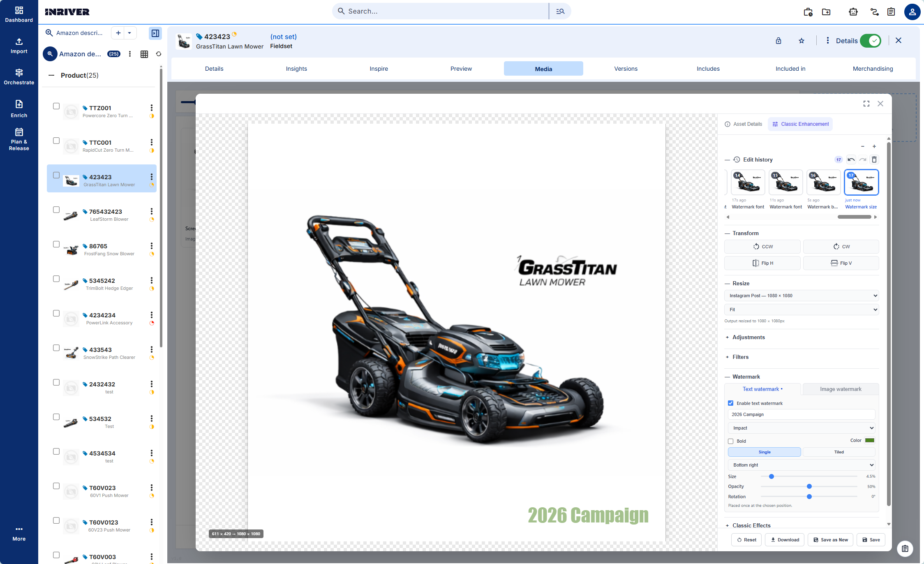The height and width of the screenshot is (564, 924).
Task: Click the watermark Color swatch
Action: click(870, 440)
